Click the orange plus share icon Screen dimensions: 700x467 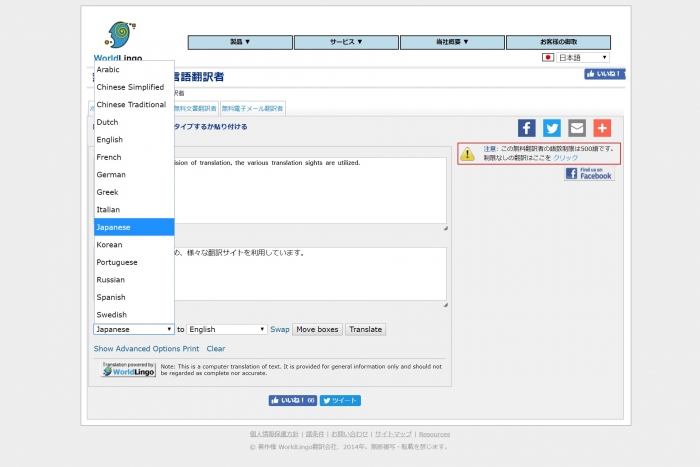602,128
